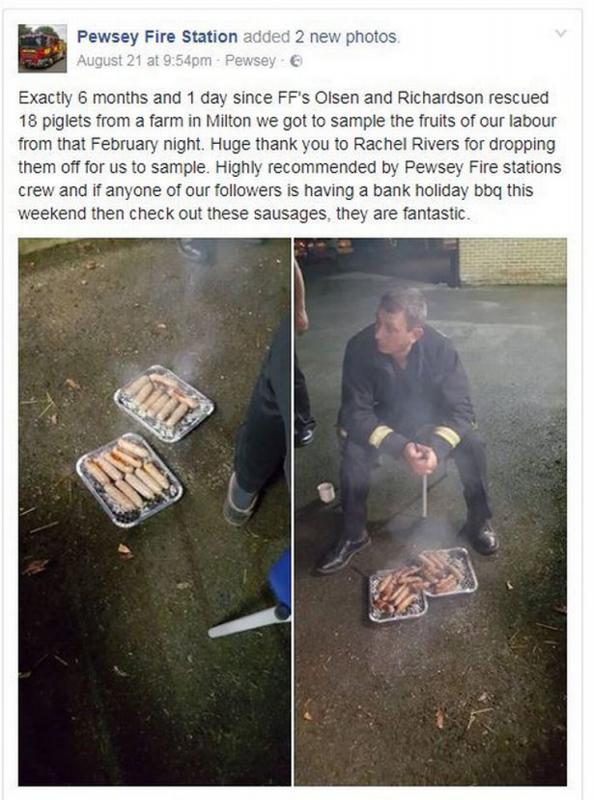Open the Pewsey Fire Station page link
The width and height of the screenshot is (594, 800).
(157, 37)
